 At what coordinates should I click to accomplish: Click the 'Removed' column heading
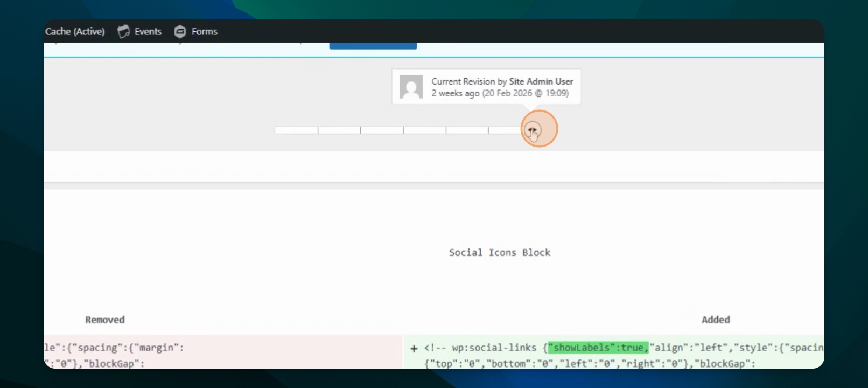coord(105,320)
